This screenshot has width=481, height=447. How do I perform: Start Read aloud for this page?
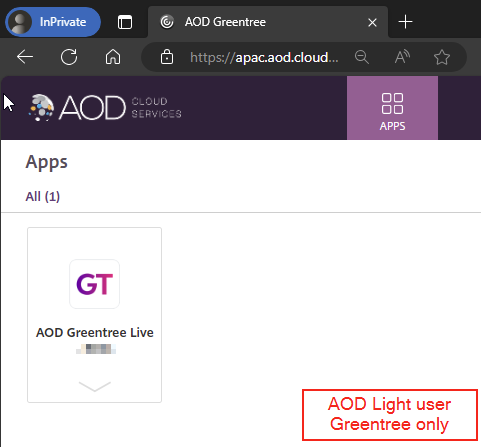tap(402, 57)
